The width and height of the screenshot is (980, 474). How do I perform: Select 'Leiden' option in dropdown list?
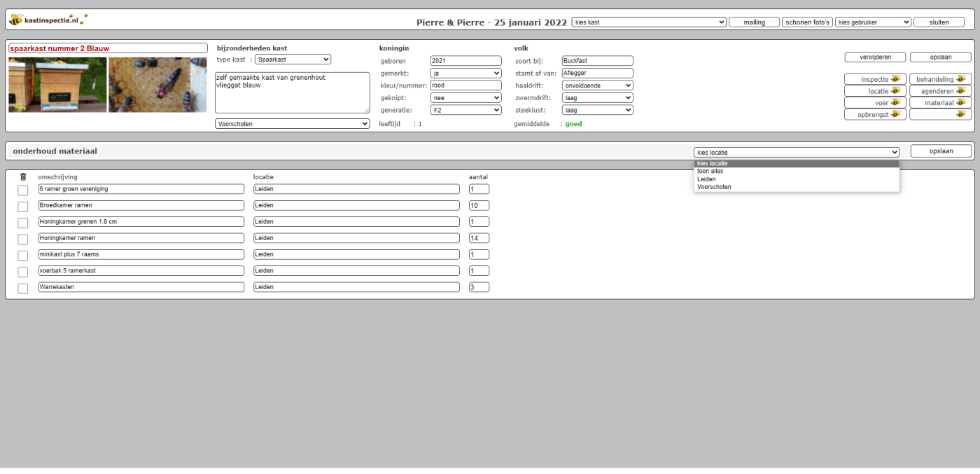tap(797, 179)
